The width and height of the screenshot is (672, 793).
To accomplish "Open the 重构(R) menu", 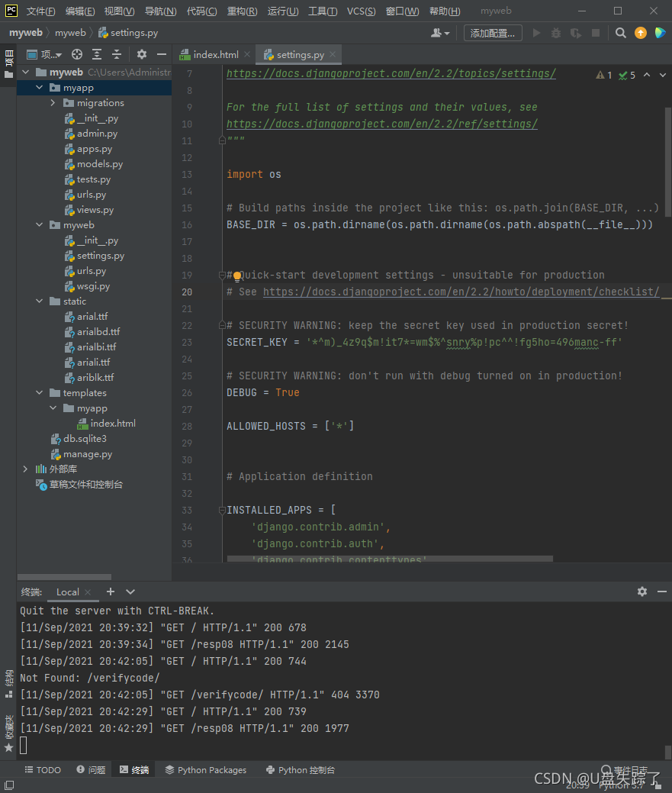I will pyautogui.click(x=242, y=11).
